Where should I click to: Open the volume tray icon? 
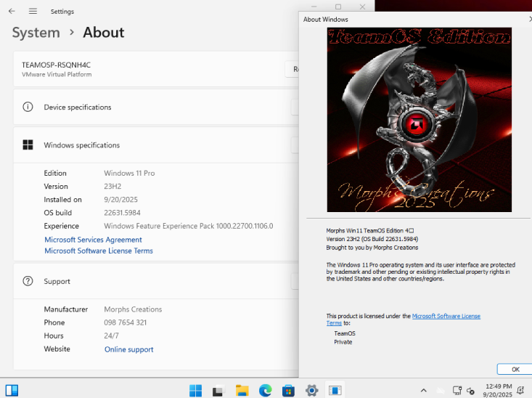click(470, 391)
